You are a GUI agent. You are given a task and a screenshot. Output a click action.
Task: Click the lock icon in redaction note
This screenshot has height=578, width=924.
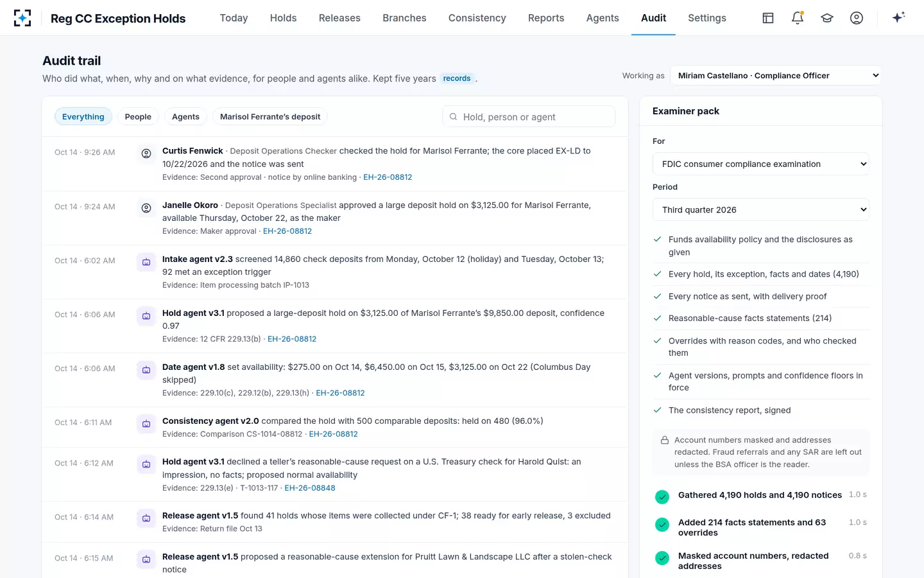coord(665,441)
